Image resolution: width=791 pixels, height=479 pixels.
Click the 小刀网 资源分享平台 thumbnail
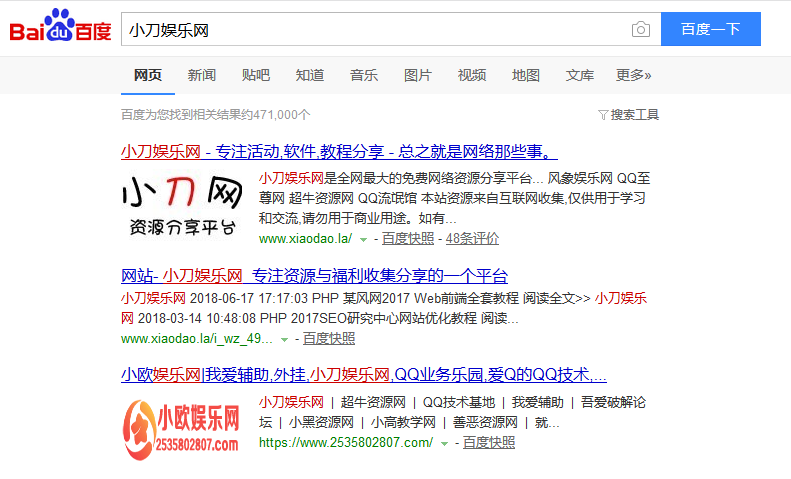182,206
